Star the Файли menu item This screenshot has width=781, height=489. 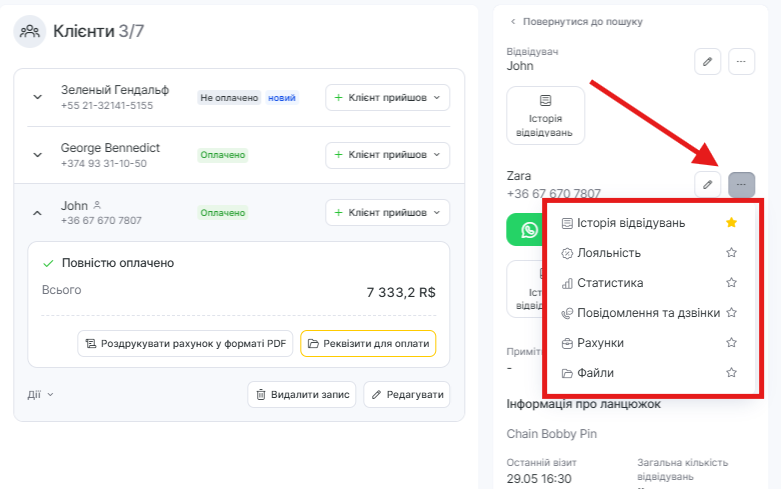pyautogui.click(x=731, y=373)
